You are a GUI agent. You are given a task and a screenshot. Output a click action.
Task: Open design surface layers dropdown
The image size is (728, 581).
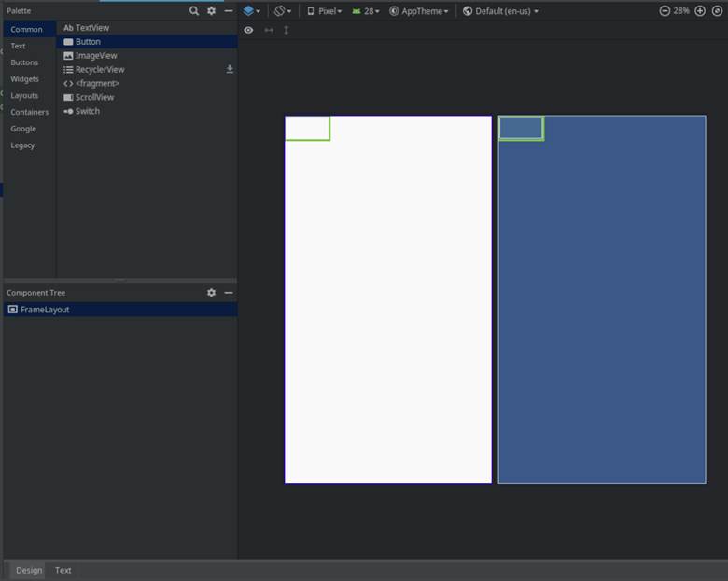(251, 10)
